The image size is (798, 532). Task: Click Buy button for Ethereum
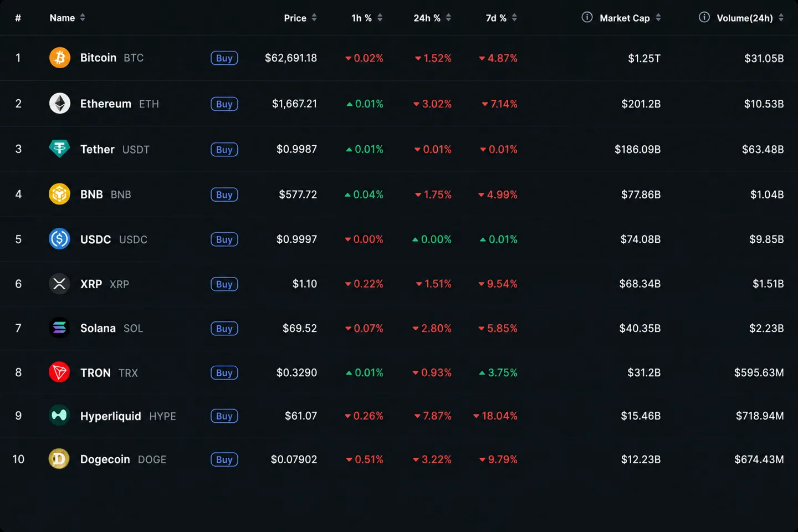224,104
